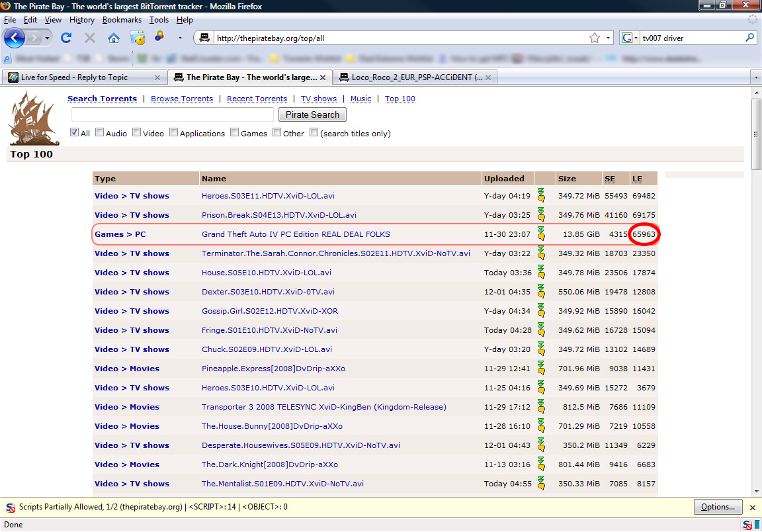Sort by the SE column header
The height and width of the screenshot is (532, 762).
tap(609, 179)
